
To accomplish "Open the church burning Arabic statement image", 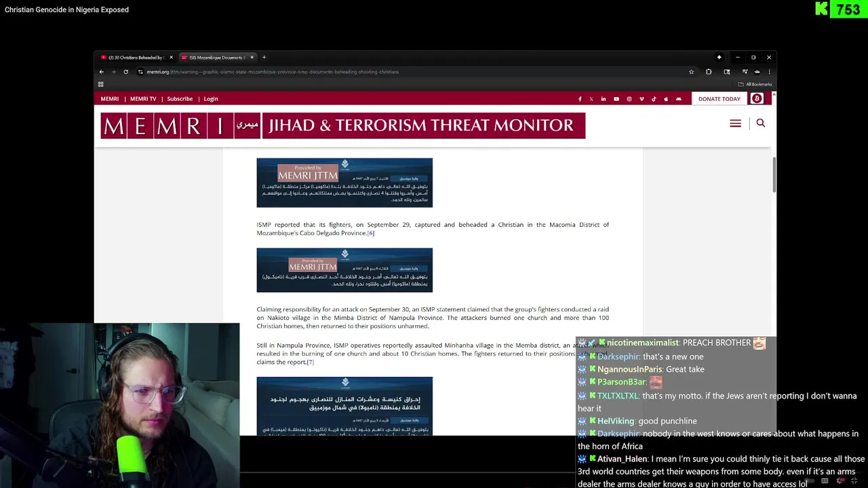I will (344, 406).
